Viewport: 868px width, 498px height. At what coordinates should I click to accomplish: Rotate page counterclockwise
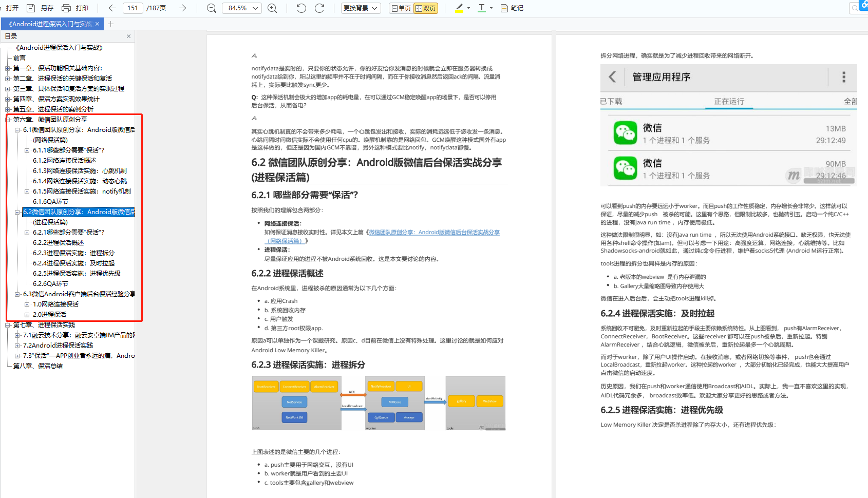pyautogui.click(x=301, y=8)
